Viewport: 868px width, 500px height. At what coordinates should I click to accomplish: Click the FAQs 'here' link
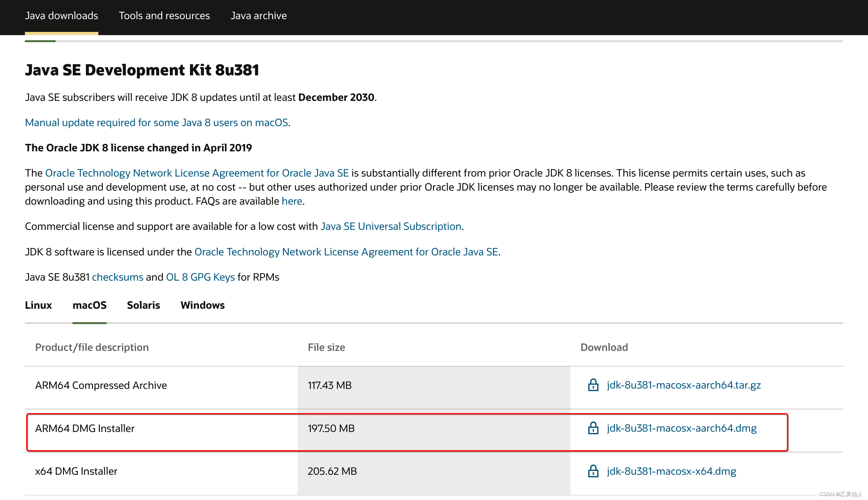[x=292, y=201]
